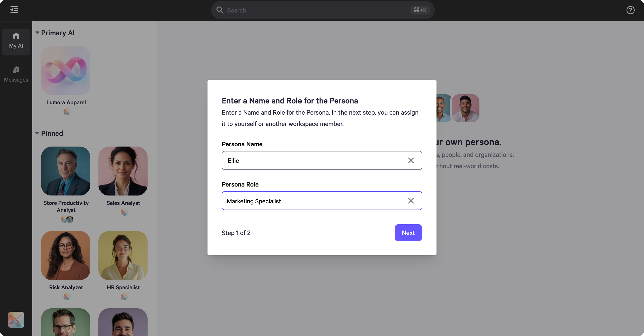Open the Lumora Apparel primary AI
Viewport: 644px width, 336px height.
66,70
